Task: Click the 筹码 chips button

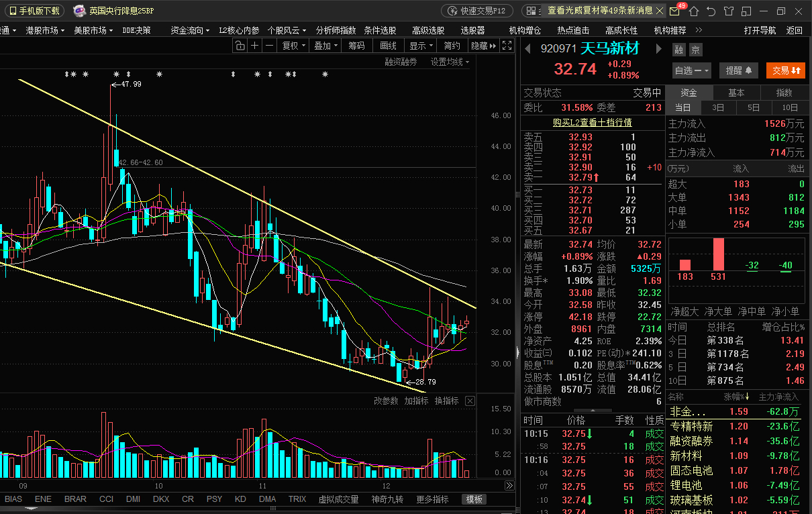Action: 356,46
